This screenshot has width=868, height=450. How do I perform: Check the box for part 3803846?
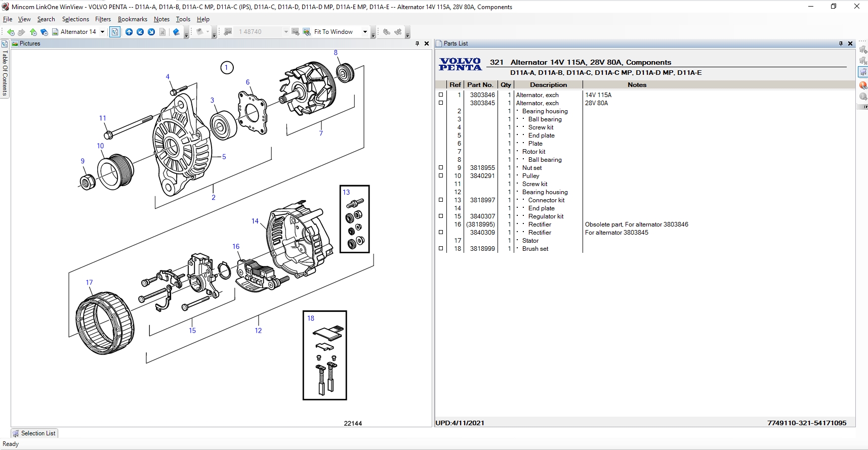point(441,95)
